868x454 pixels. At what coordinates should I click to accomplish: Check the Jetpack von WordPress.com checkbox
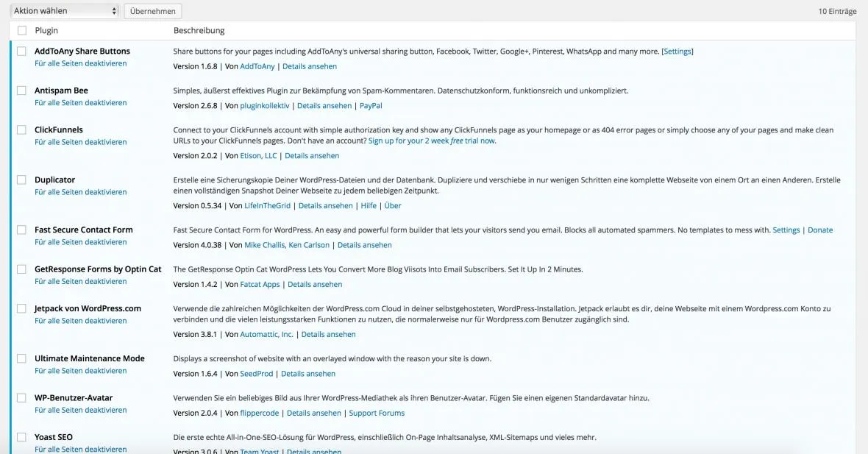(x=21, y=308)
